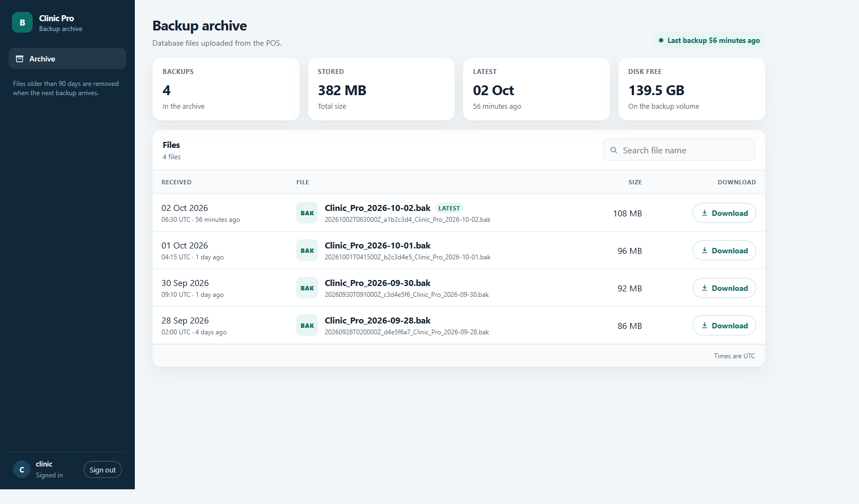This screenshot has width=859, height=504.
Task: Click the 30 Sep 2026 received date
Action: (185, 283)
